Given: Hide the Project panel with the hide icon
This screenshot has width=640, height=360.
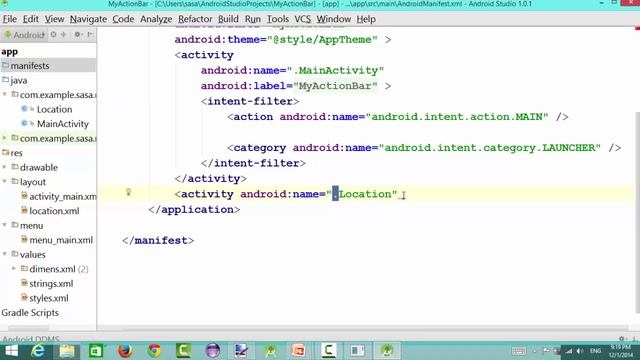Looking at the screenshot, I should [90, 35].
